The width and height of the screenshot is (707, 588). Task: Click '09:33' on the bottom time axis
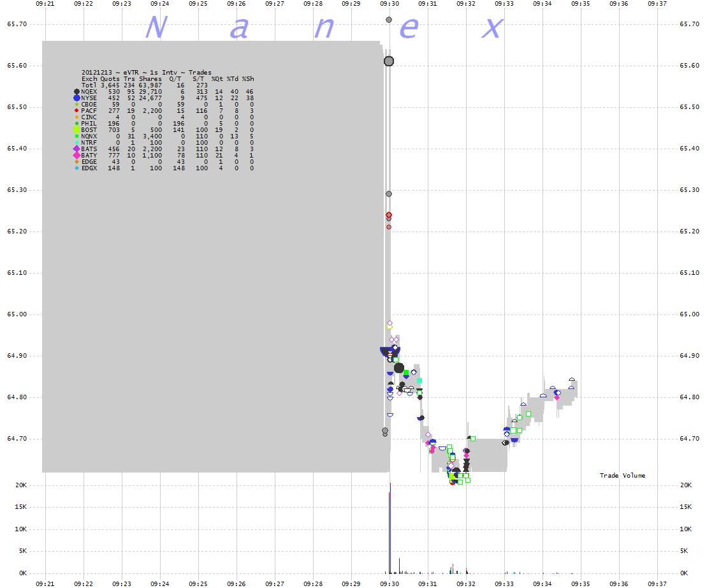tap(504, 584)
